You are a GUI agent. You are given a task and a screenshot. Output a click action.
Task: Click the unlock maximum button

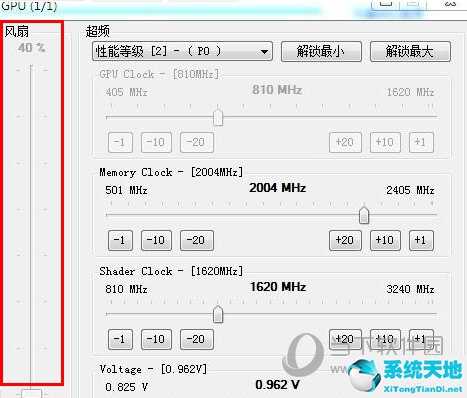tap(410, 51)
